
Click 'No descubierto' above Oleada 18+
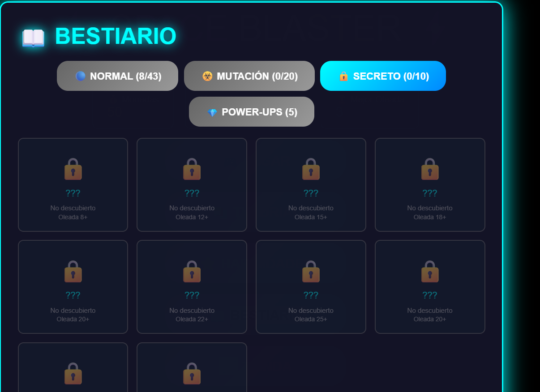point(430,208)
